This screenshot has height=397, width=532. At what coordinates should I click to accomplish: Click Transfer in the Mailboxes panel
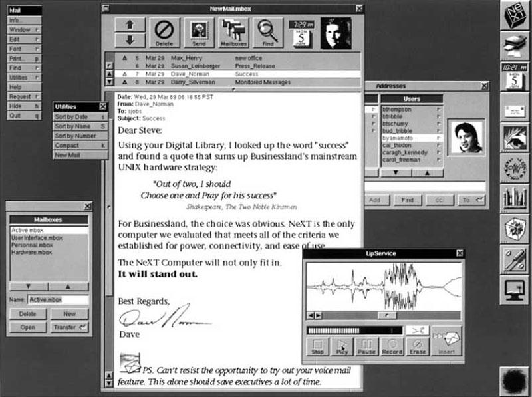pos(70,327)
